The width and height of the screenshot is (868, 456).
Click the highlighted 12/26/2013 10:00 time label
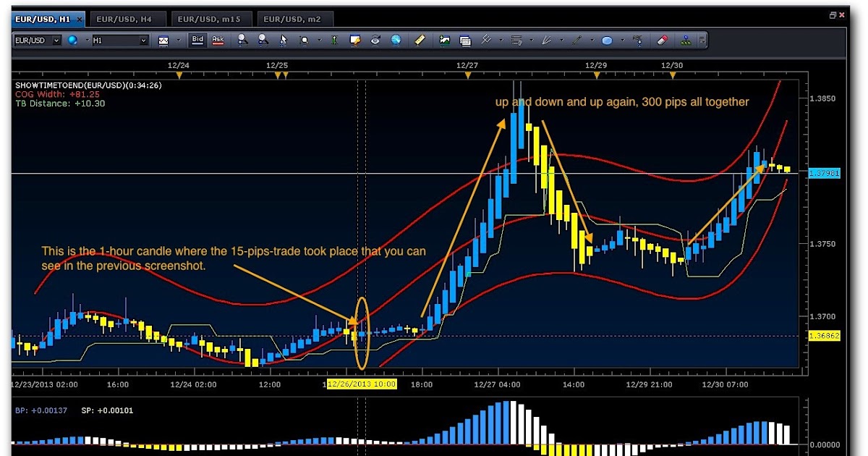click(x=362, y=384)
